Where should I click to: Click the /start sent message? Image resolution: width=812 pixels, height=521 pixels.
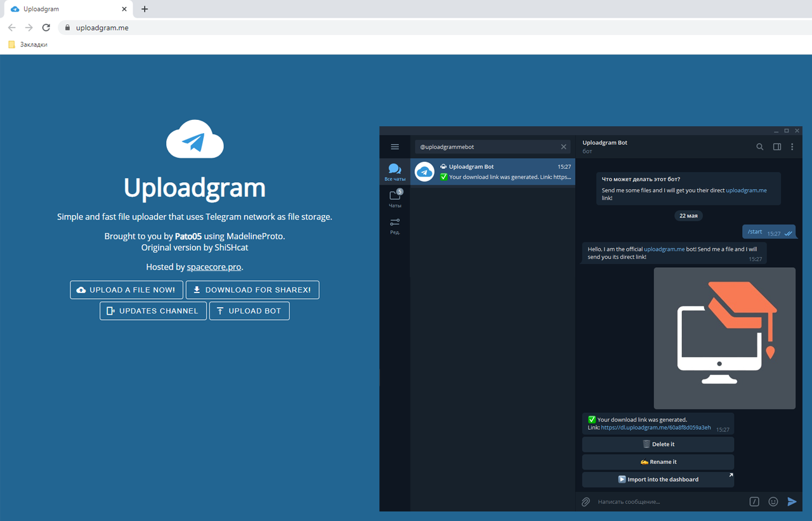768,232
